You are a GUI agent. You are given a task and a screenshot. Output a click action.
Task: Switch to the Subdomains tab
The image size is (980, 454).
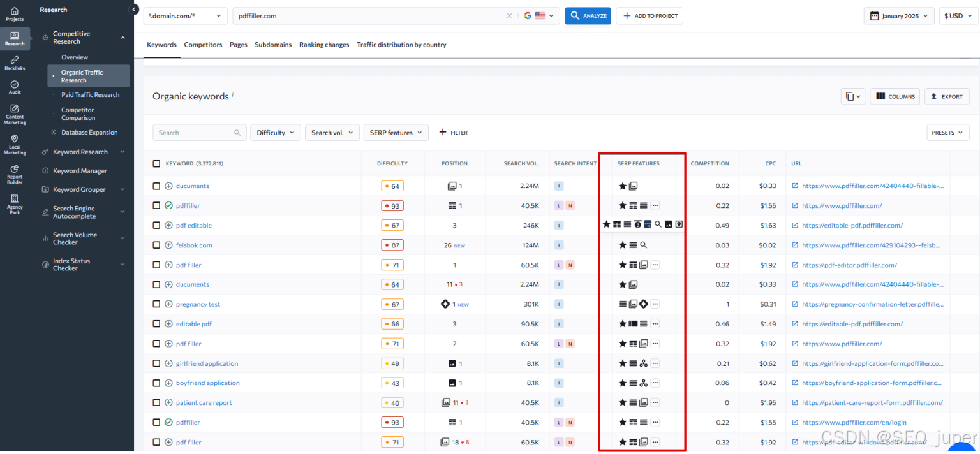[273, 45]
